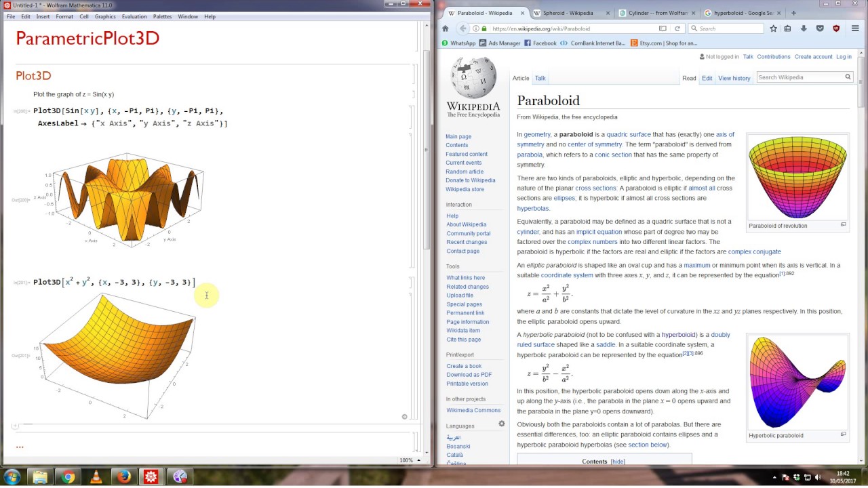This screenshot has height=488, width=868.
Task: Click the reload page icon
Action: [677, 28]
